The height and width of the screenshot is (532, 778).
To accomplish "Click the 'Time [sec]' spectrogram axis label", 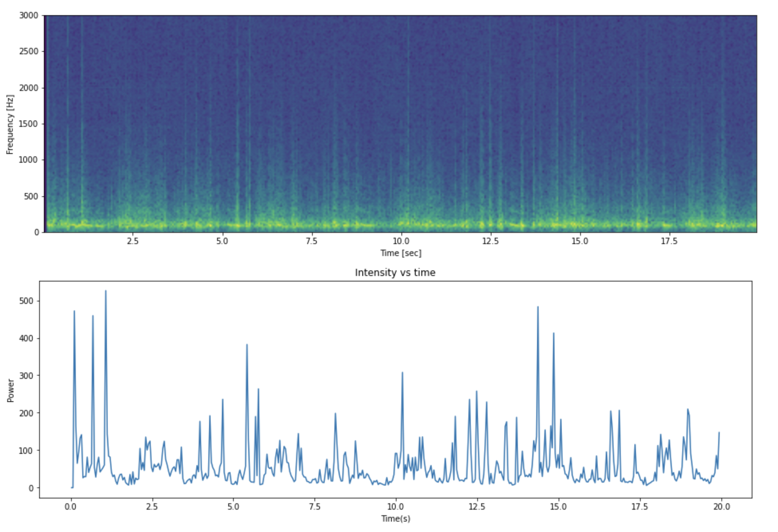I will pos(401,253).
